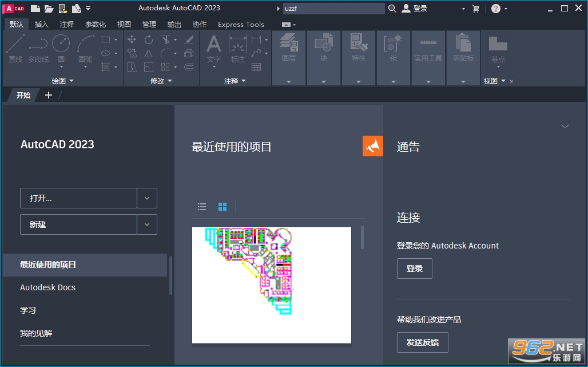Click the Open folder icon in quick access toolbar
This screenshot has width=588, height=367.
(x=49, y=8)
